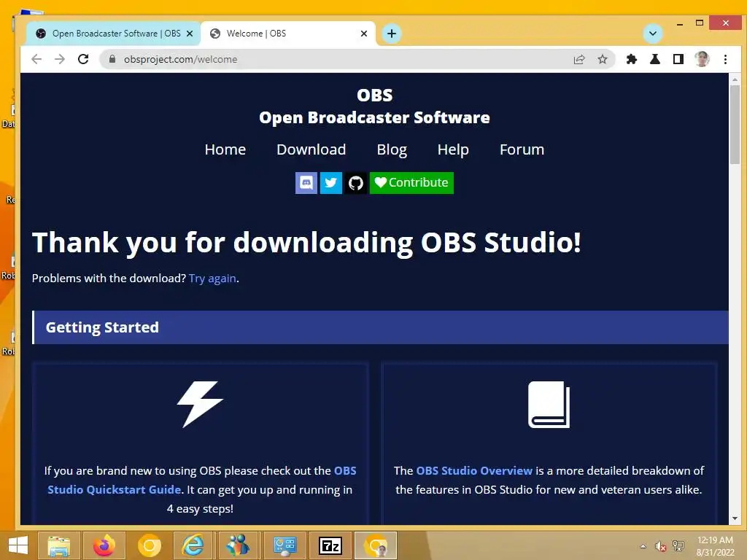Reload the page with the refresh icon
The image size is (747, 560).
[83, 59]
